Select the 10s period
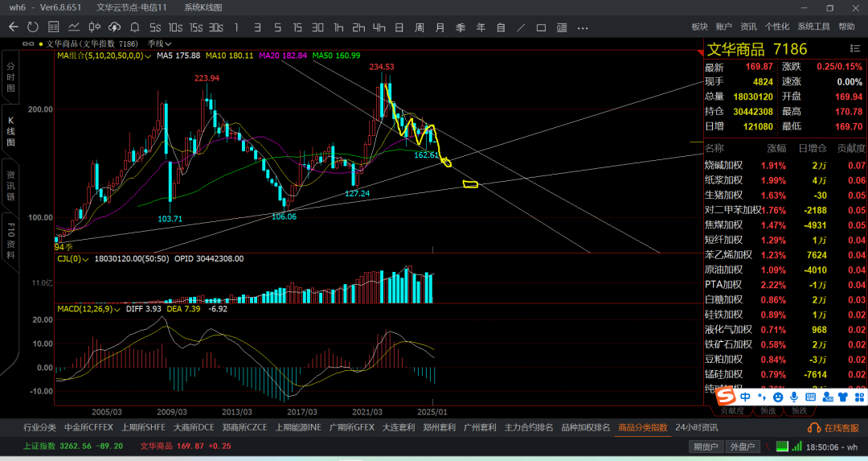The height and width of the screenshot is (461, 868). 175,27
